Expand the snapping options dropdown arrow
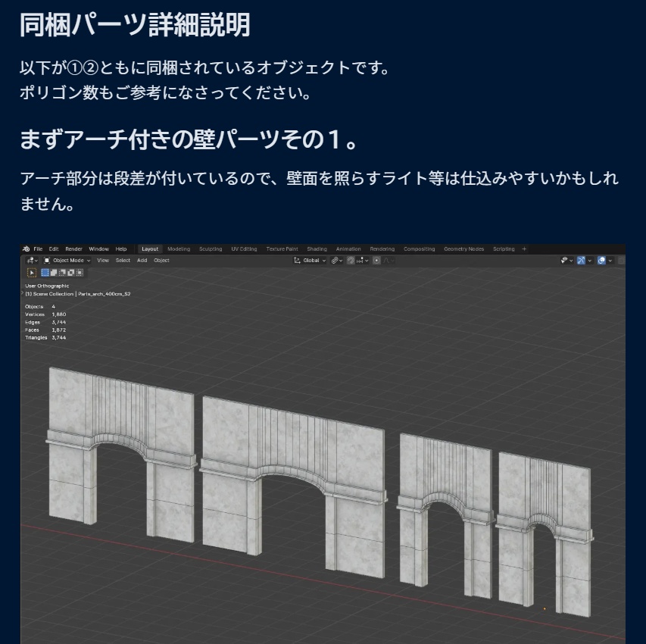Screen dimensions: 646x644 pyautogui.click(x=366, y=261)
